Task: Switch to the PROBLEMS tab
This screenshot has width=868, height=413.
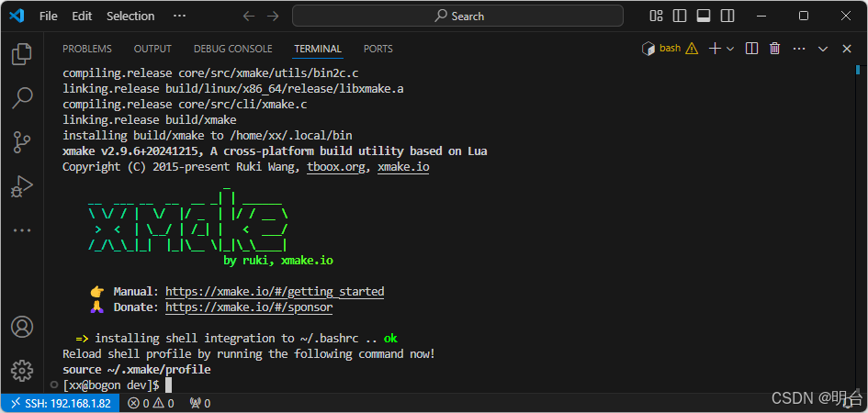Action: pyautogui.click(x=87, y=49)
